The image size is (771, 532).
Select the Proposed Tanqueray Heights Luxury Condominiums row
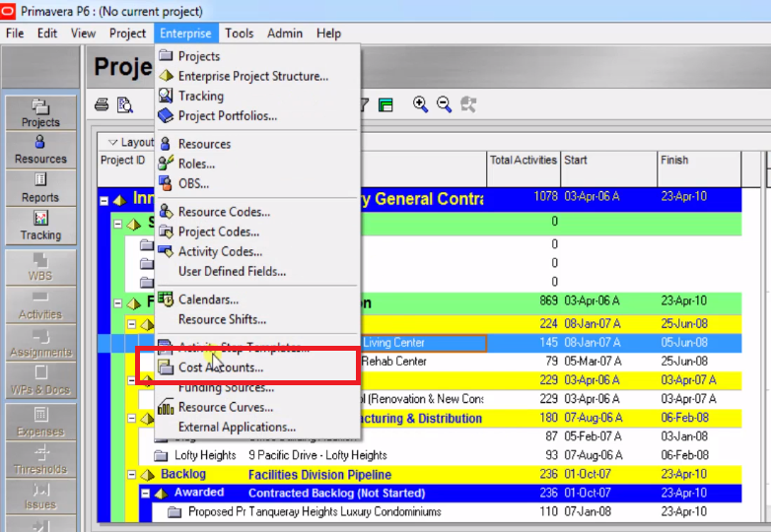coord(447,512)
